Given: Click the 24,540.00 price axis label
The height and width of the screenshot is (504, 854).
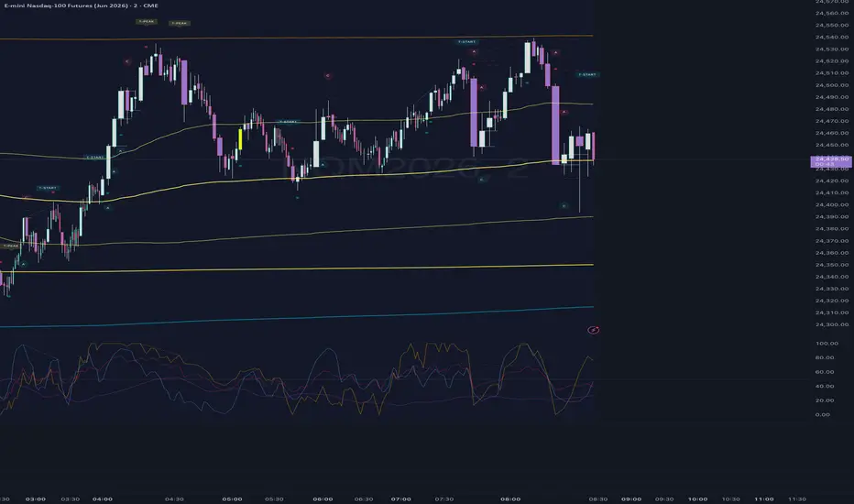Looking at the screenshot, I should point(832,37).
